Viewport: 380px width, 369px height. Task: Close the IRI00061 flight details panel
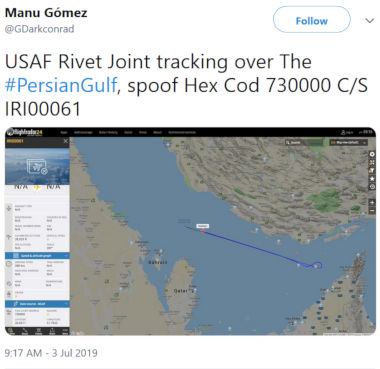click(66, 141)
